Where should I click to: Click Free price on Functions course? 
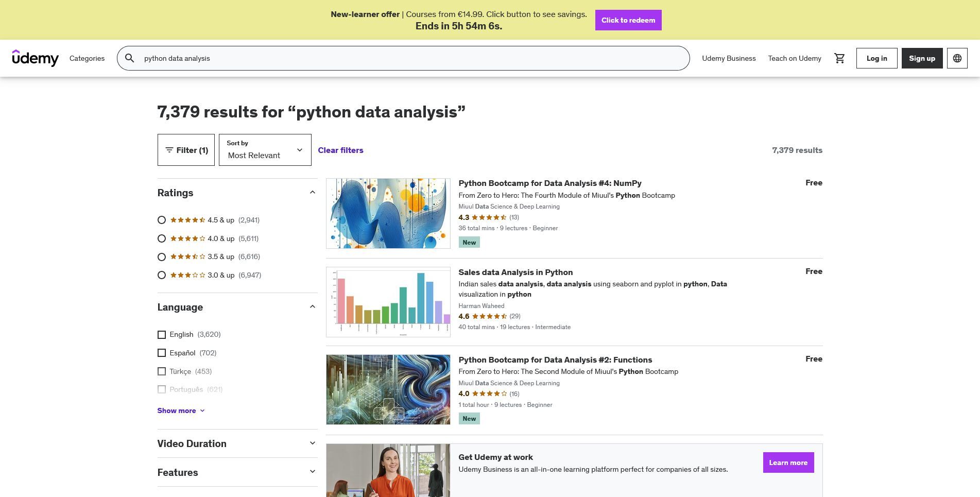[814, 359]
